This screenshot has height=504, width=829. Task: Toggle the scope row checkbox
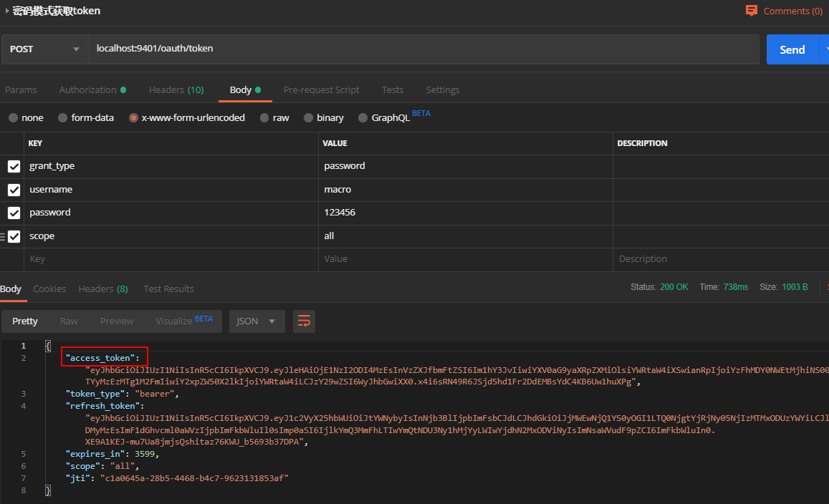coord(14,236)
